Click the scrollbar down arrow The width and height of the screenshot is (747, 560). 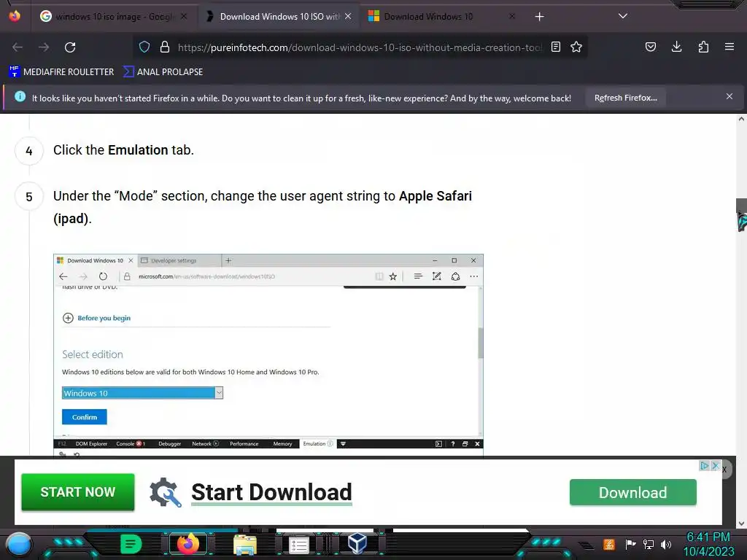click(x=741, y=524)
